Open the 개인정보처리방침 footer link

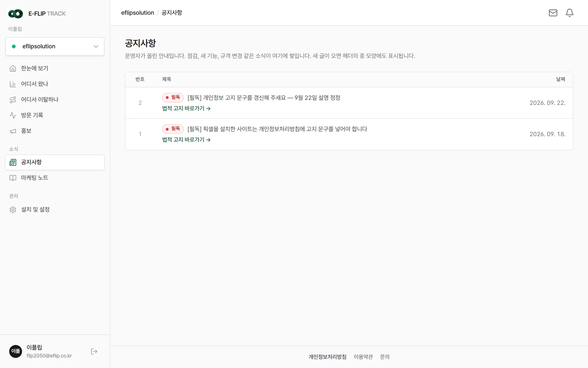[x=327, y=357]
